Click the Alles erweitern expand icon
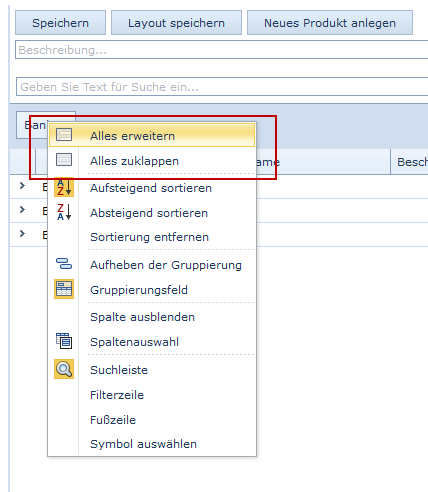Viewport: 428px width, 492px height. (x=64, y=135)
